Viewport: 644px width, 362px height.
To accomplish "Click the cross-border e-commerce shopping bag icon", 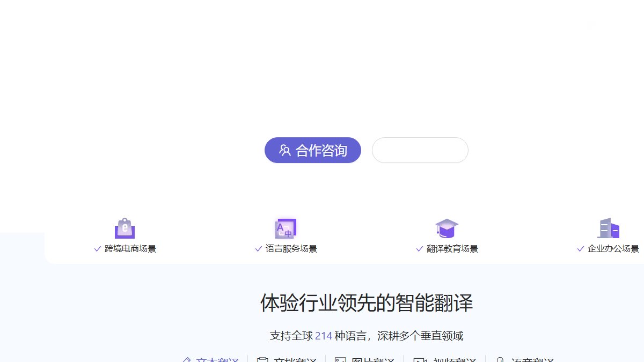I will click(125, 228).
